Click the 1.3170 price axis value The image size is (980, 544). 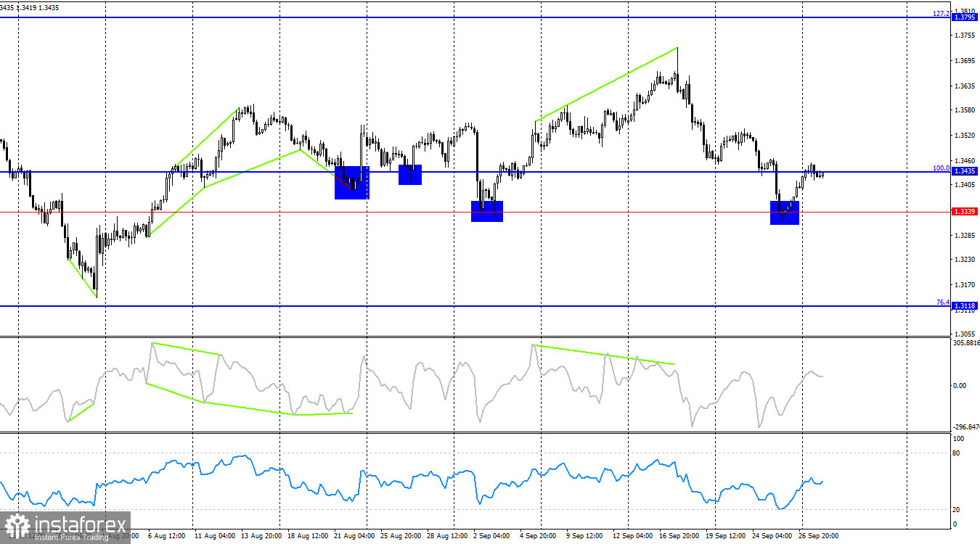(x=964, y=284)
